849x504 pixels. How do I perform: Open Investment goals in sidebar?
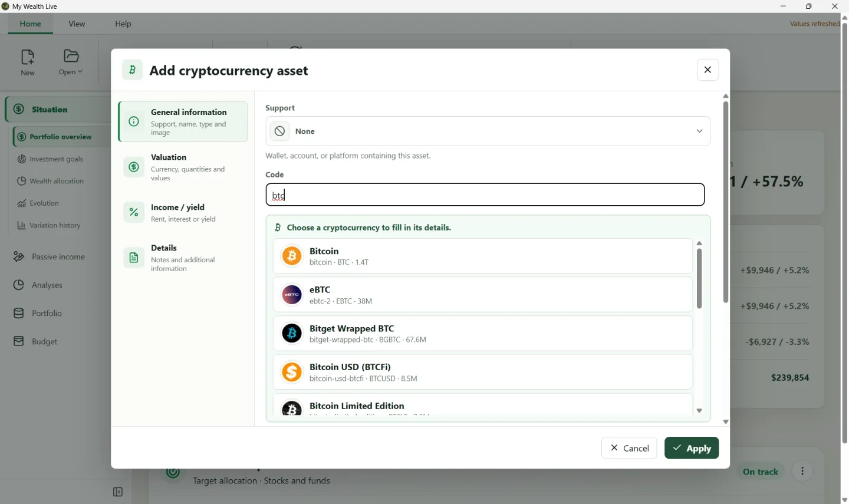(x=50, y=159)
